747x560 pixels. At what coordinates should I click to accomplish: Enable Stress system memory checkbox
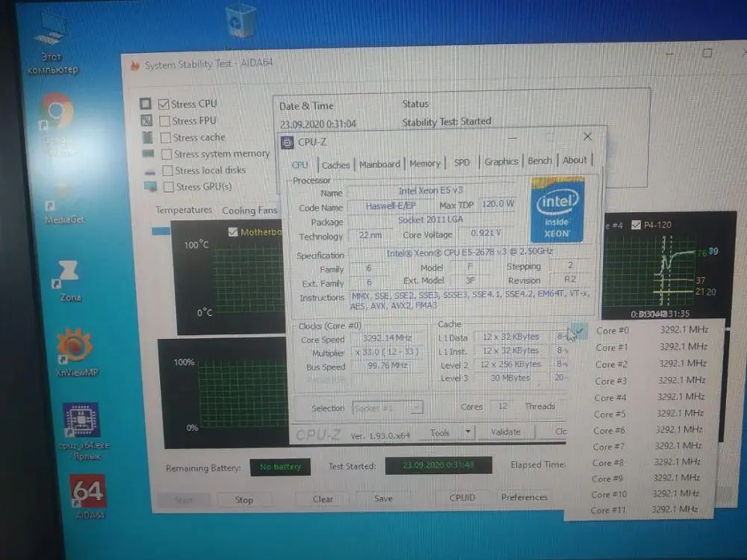(167, 155)
